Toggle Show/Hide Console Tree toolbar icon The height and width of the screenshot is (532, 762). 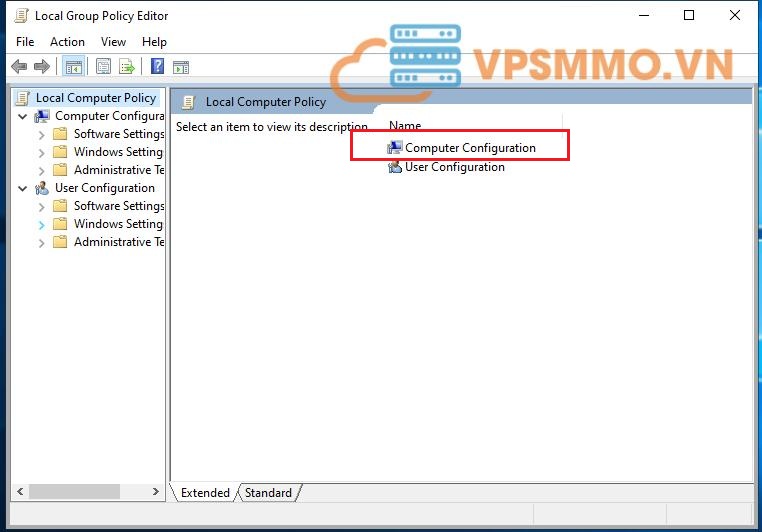coord(73,67)
